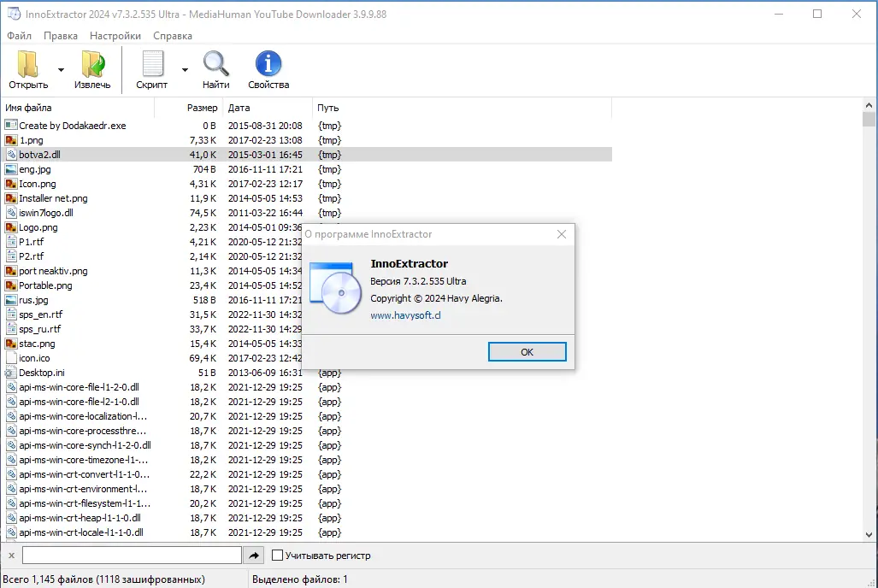This screenshot has width=878, height=588.
Task: Expand the Скрипт dropdown arrow
Action: [185, 70]
